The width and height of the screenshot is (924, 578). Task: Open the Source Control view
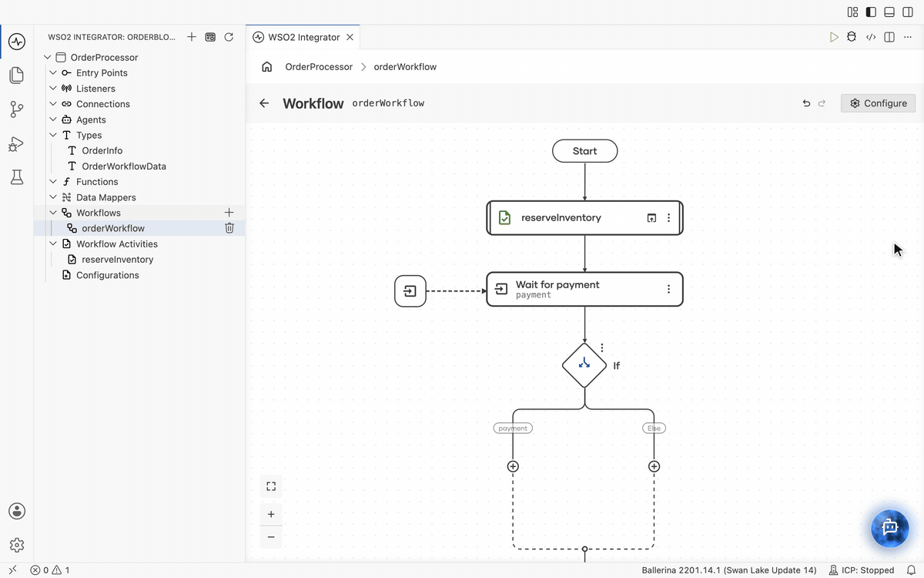tap(17, 109)
